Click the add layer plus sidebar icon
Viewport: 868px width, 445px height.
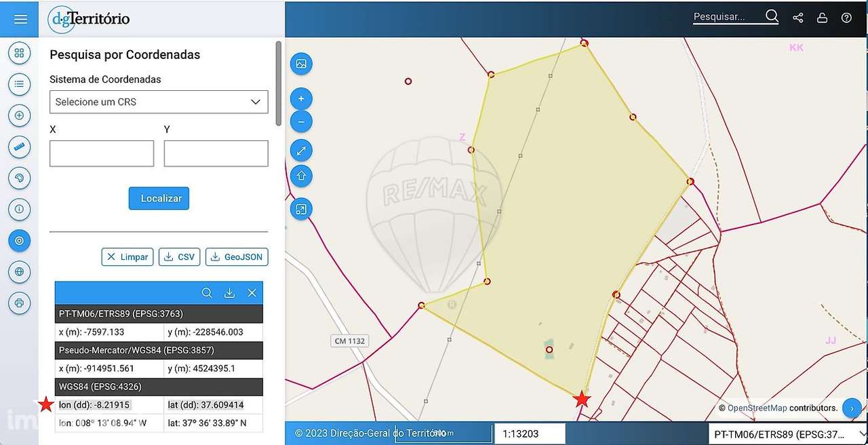[19, 115]
